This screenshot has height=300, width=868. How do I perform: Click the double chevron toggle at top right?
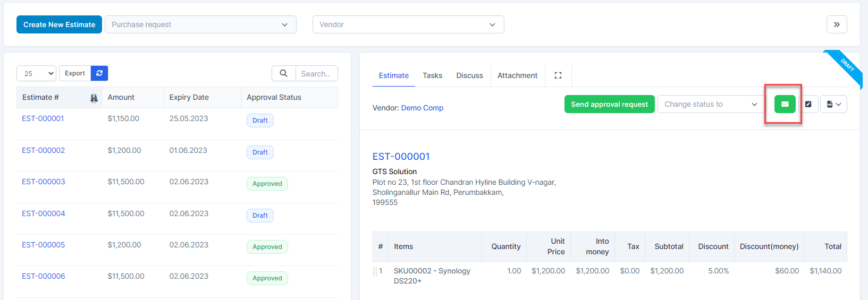coord(837,24)
